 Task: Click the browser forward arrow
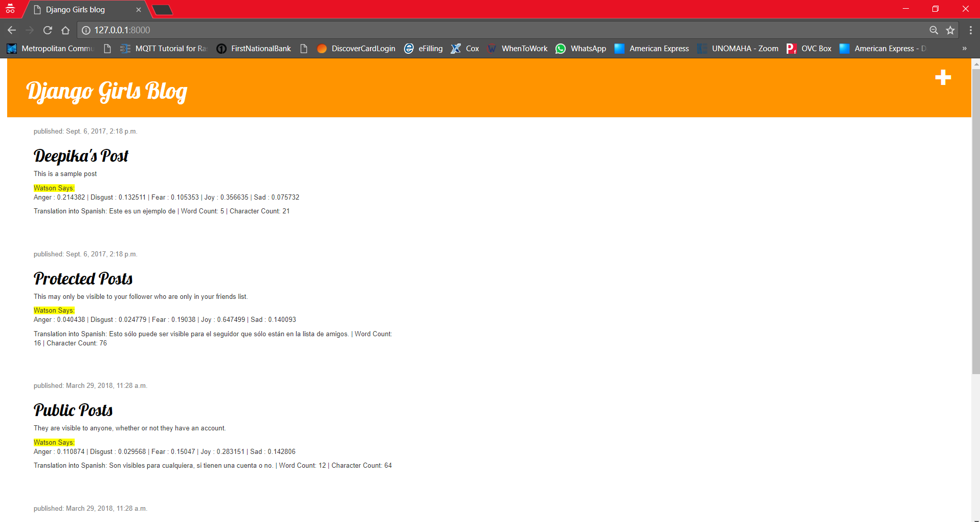pyautogui.click(x=30, y=30)
